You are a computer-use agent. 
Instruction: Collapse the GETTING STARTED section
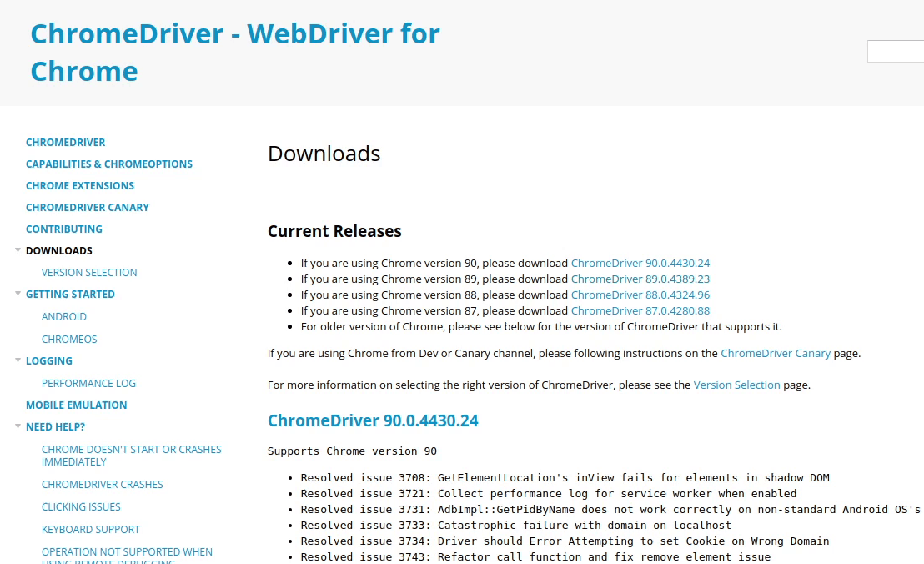click(x=18, y=294)
